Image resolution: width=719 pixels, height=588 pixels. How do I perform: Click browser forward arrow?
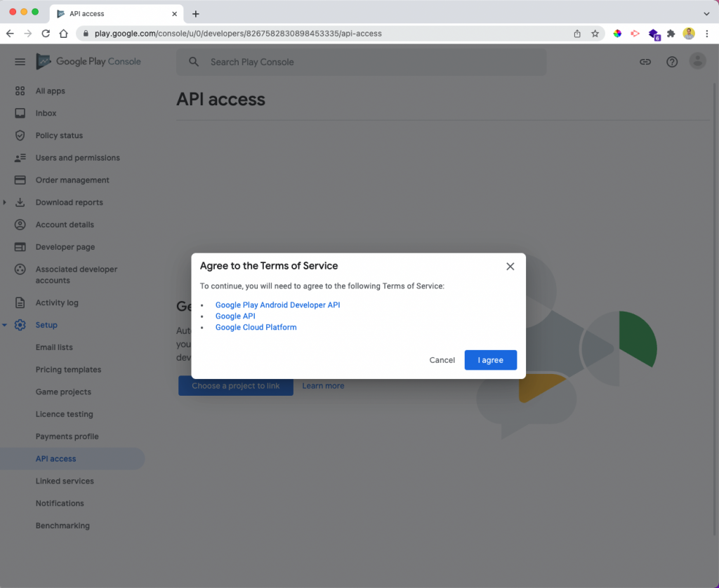(x=28, y=34)
